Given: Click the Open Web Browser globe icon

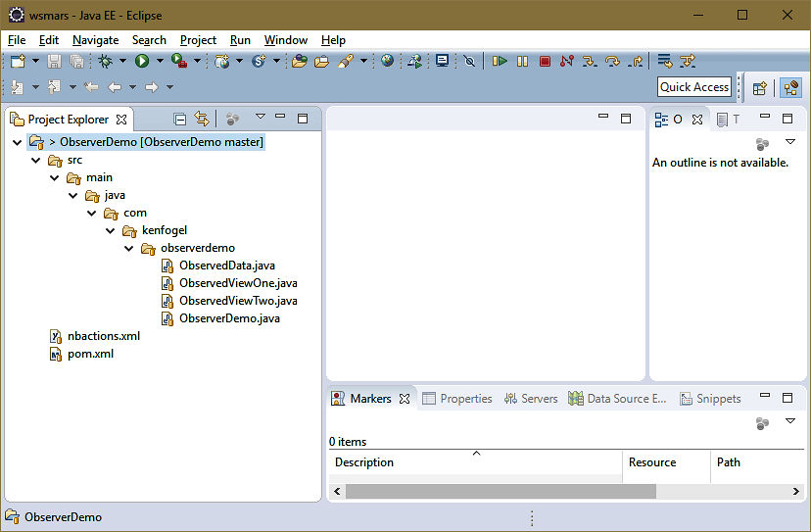Looking at the screenshot, I should (x=388, y=62).
